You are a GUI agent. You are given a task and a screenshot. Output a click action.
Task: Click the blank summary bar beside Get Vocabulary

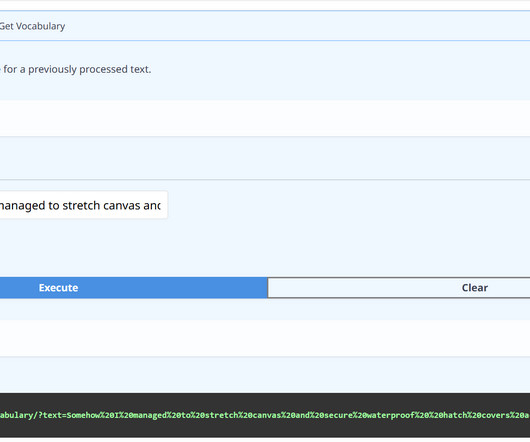pyautogui.click(x=297, y=26)
